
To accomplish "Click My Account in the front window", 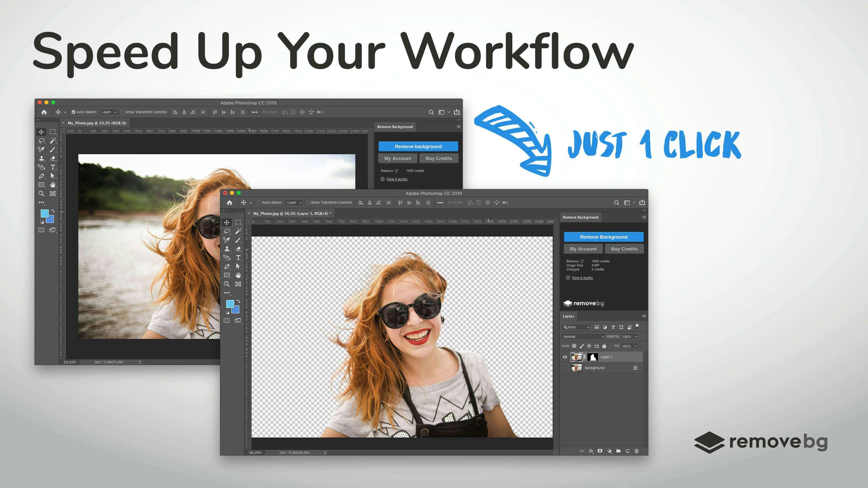I will tap(583, 249).
